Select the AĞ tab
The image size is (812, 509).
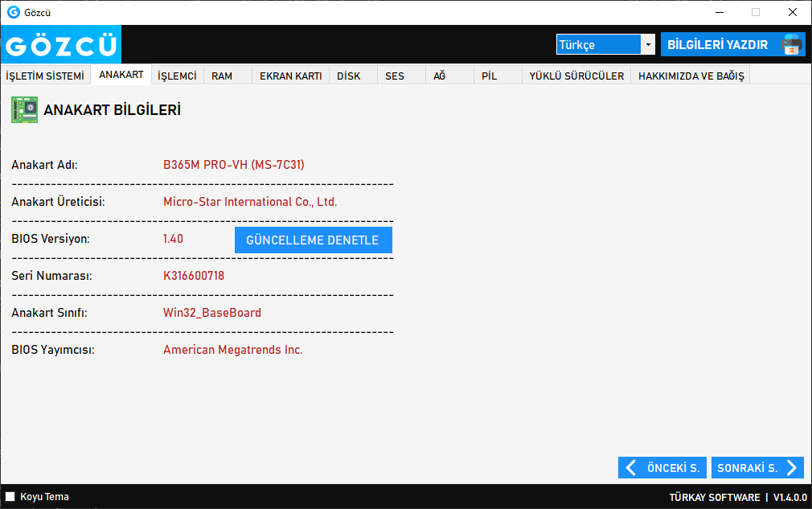[449, 76]
